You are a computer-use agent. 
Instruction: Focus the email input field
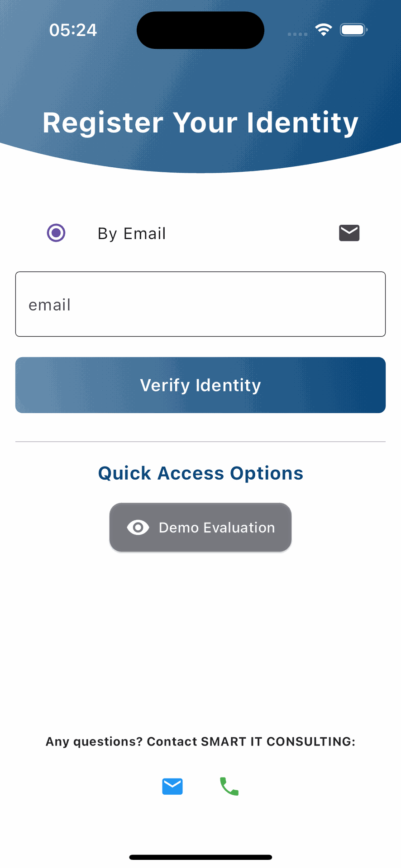[200, 304]
